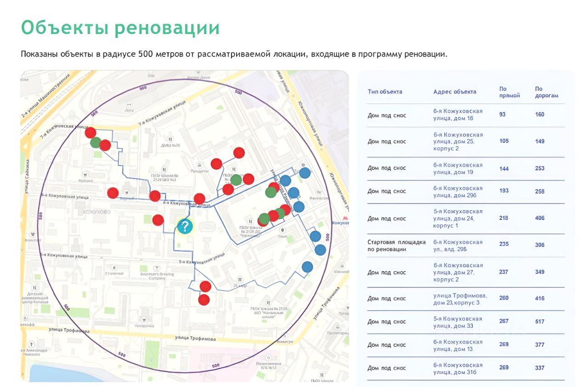Click the Тип объекта column header

click(x=385, y=92)
